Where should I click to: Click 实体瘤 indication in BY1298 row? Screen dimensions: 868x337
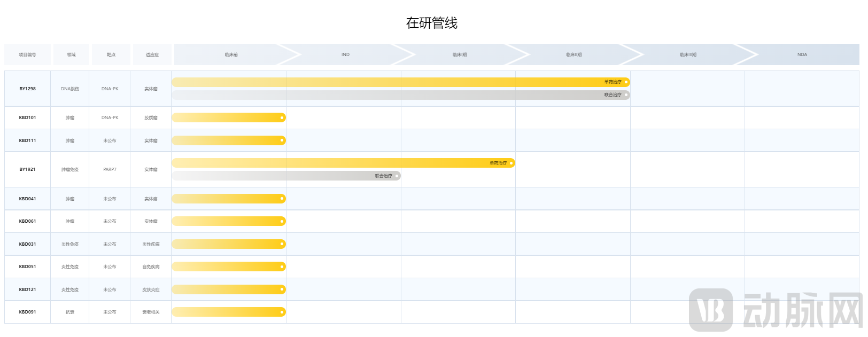click(x=151, y=89)
